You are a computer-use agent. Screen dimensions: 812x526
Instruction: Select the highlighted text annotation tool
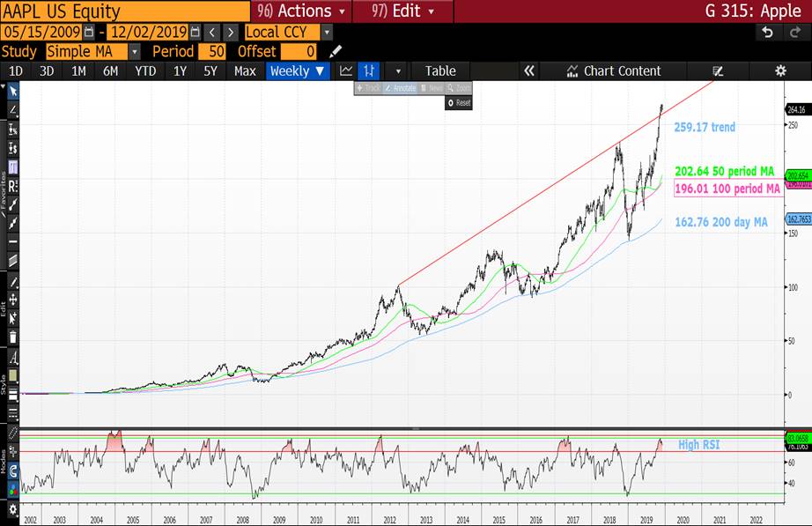coord(13,167)
